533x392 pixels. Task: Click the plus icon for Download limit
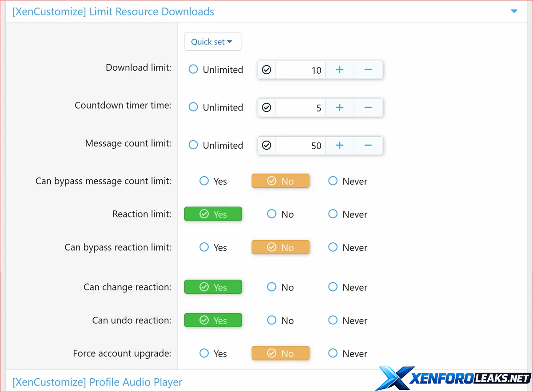[x=339, y=70]
